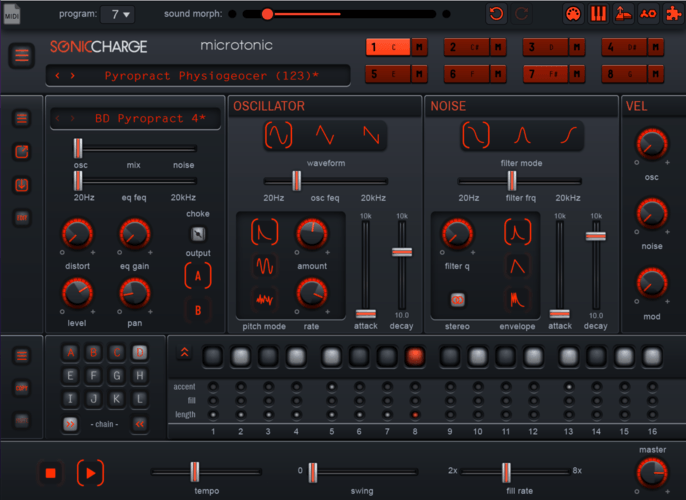This screenshot has width=686, height=500.
Task: Click preset name Pyropract Physiogeocer display
Action: click(x=212, y=76)
